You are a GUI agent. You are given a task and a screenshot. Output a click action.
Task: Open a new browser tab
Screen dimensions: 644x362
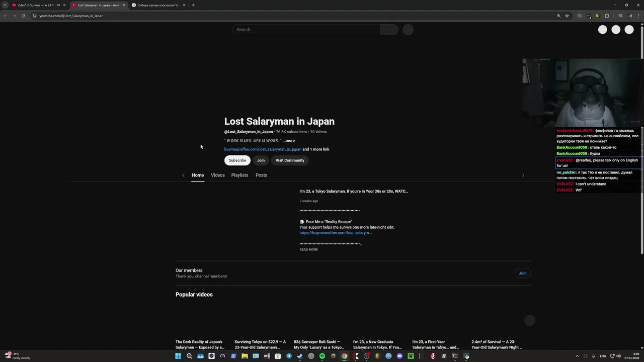pos(193,5)
